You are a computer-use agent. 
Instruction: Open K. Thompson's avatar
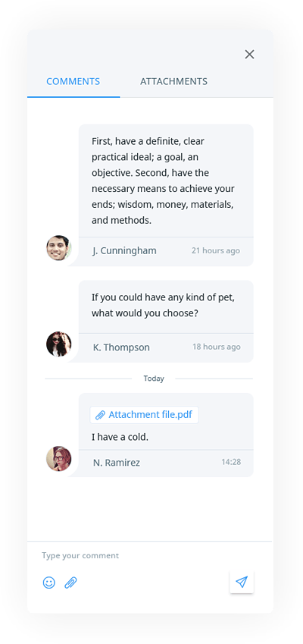click(59, 344)
